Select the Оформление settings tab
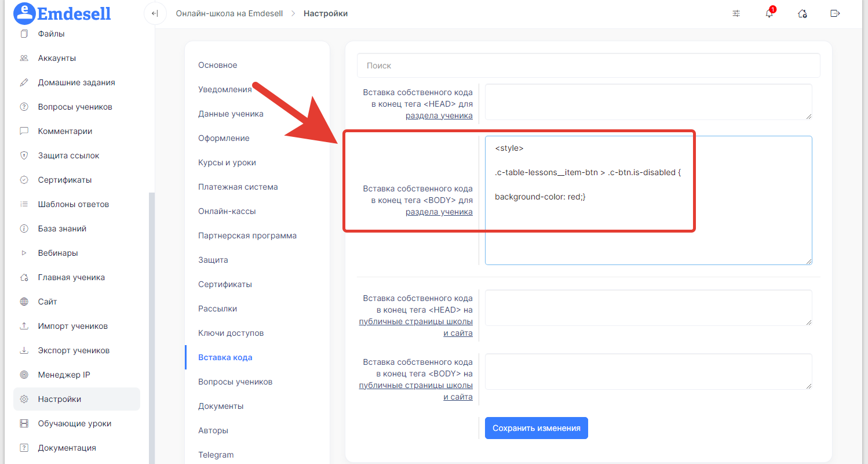868x464 pixels. [x=224, y=138]
